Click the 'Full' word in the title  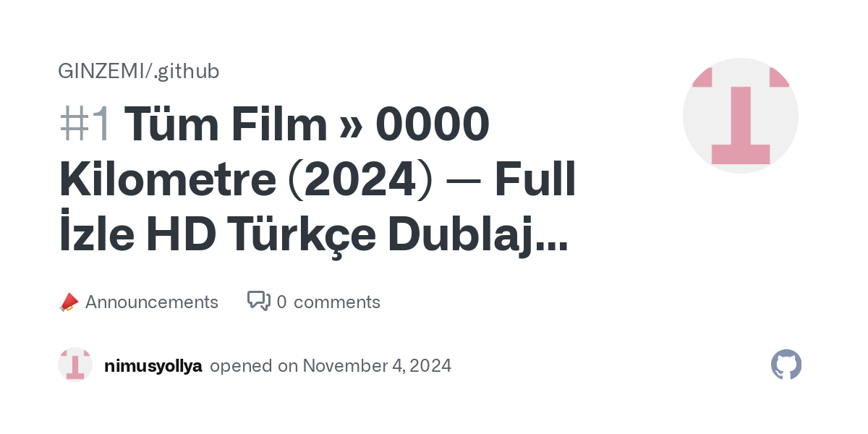coord(535,182)
